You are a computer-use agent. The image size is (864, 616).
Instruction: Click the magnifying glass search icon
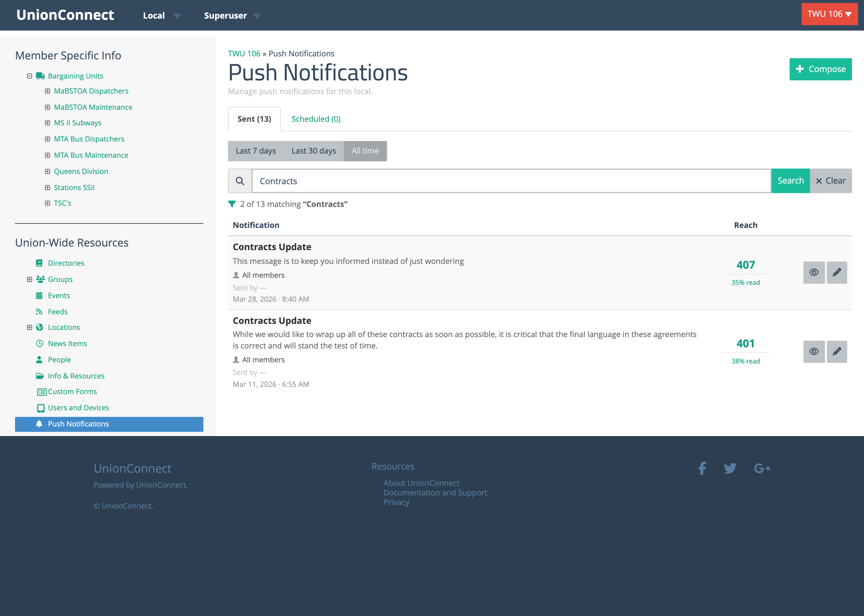point(240,181)
